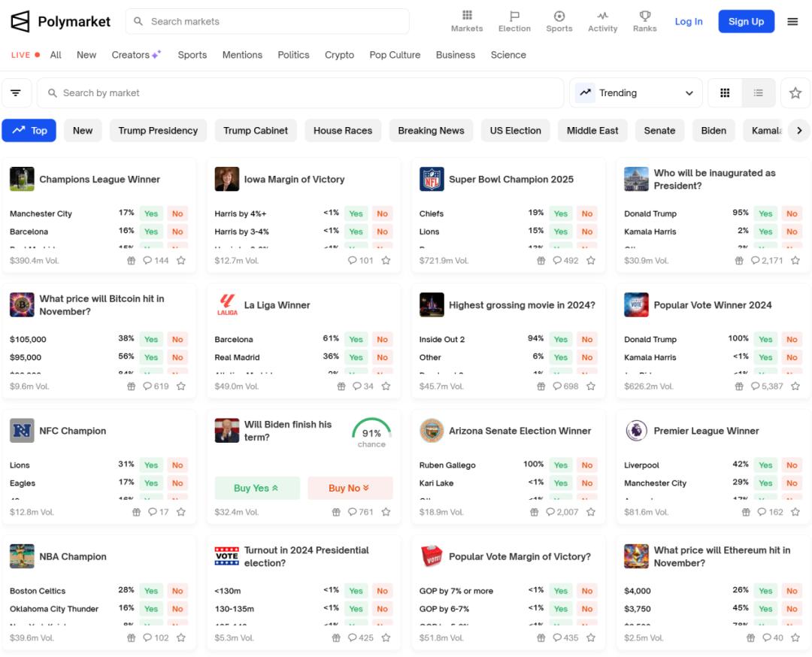
Task: Expand the Trending sort dropdown
Action: [x=635, y=93]
